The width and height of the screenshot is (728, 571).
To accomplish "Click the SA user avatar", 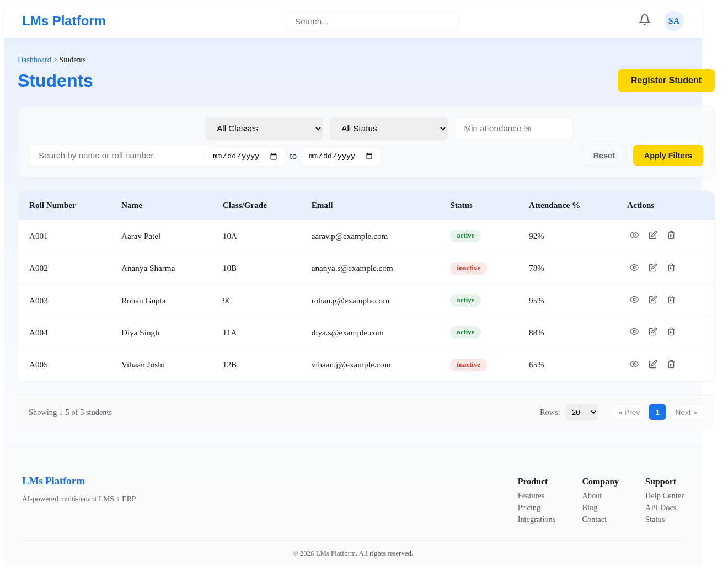I will 673,21.
